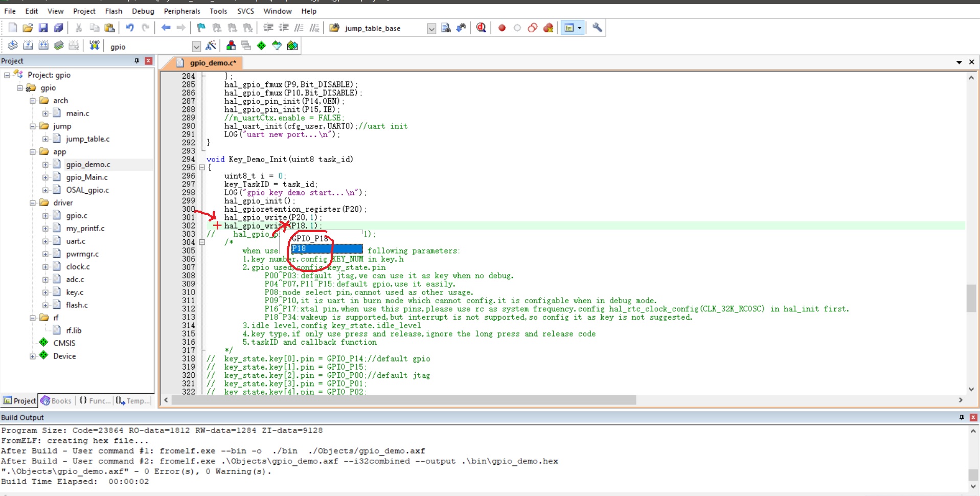The image size is (980, 496).
Task: Select pwrmgr.c in the project tree
Action: coord(82,254)
